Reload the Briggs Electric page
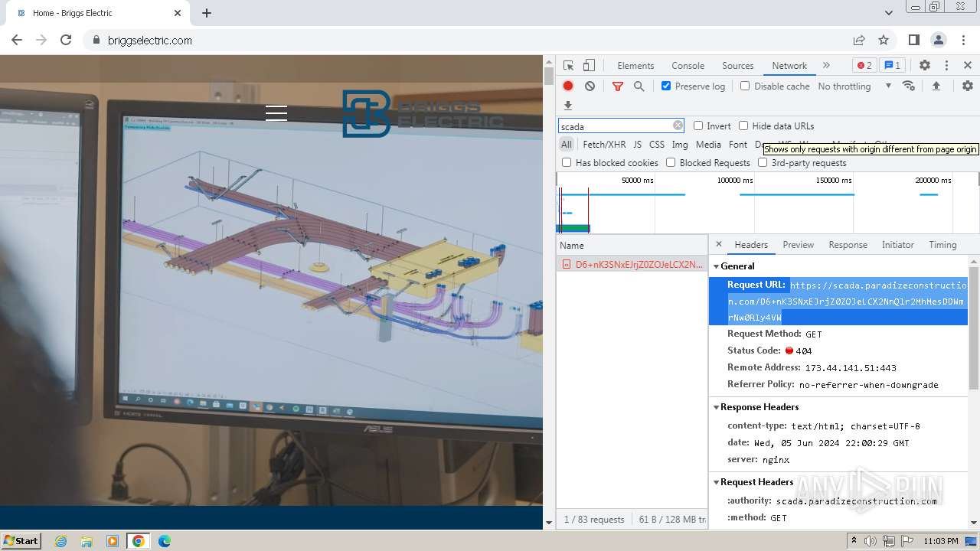The image size is (980, 551). click(x=66, y=40)
